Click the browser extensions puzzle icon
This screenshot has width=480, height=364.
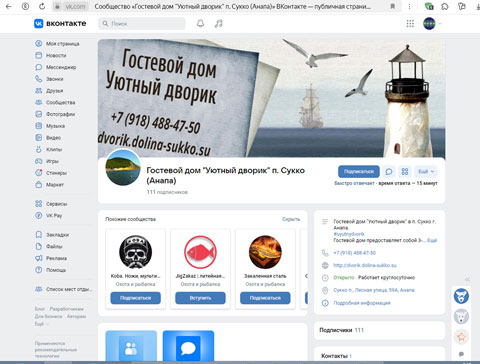445,6
